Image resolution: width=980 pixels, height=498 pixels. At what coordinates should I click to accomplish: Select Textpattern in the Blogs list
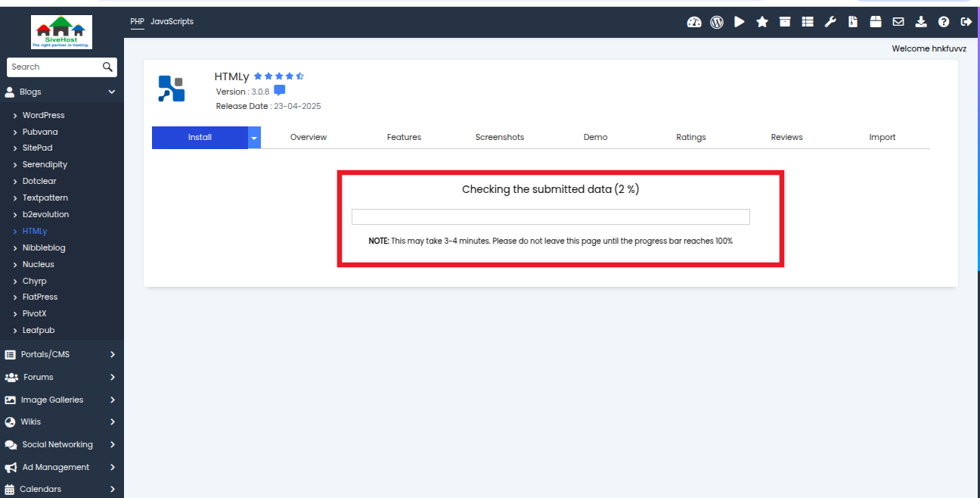[45, 198]
